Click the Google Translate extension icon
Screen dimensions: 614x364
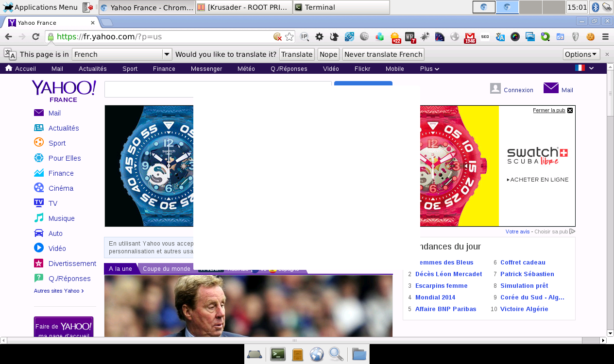pyautogui.click(x=500, y=36)
